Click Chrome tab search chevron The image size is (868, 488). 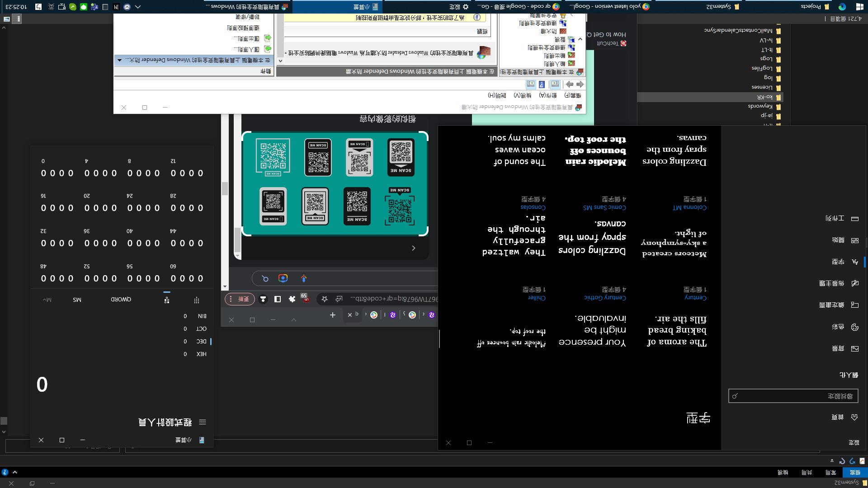click(294, 320)
